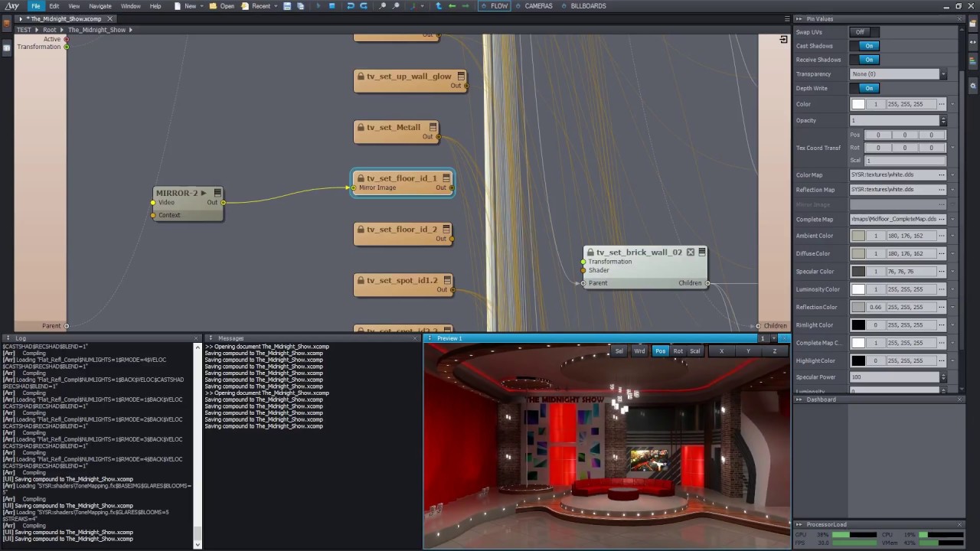Collapse the Dashboard panel arrows
The height and width of the screenshot is (551, 980).
799,399
